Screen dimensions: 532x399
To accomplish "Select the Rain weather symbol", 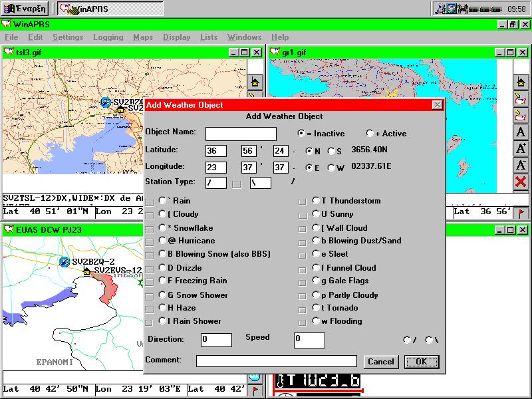I will coord(162,201).
